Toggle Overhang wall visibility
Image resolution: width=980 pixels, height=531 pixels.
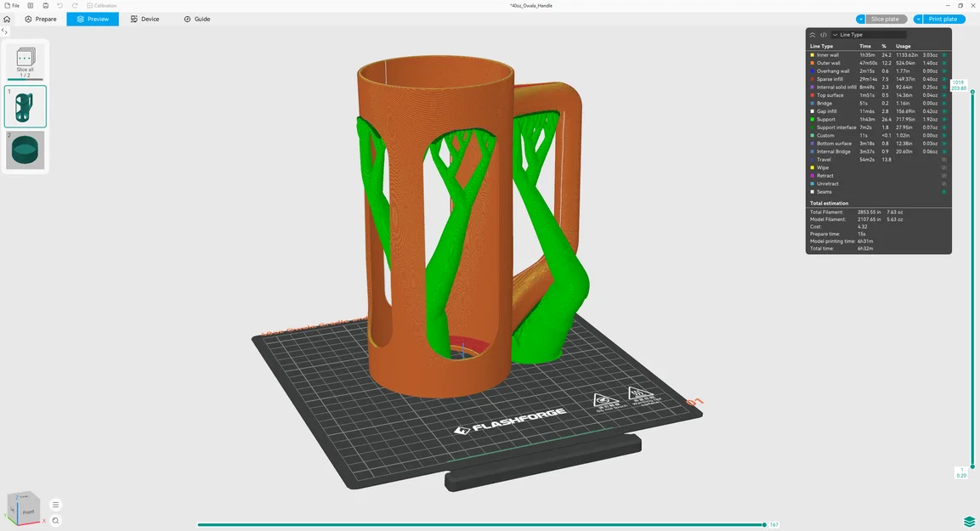click(944, 71)
